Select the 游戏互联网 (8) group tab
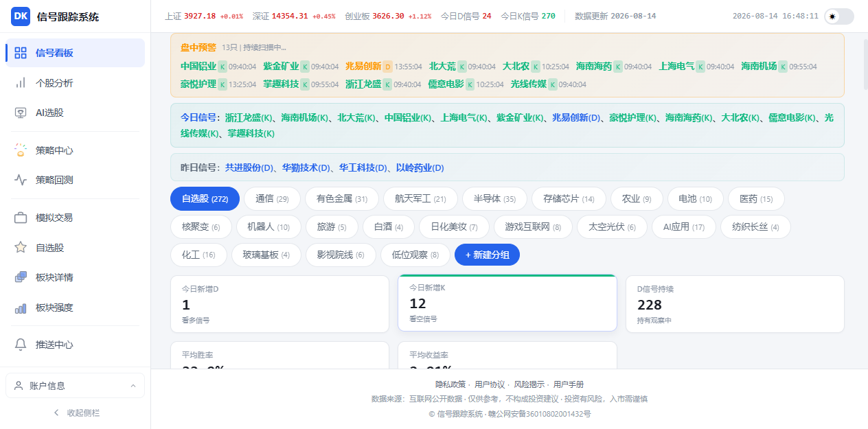Screen dimensions: 868x429 (x=533, y=227)
